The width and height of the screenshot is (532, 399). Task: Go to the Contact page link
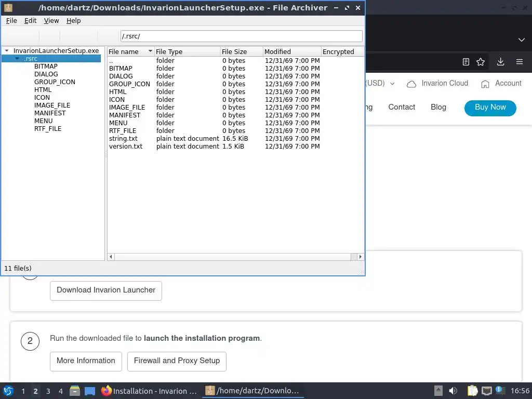(x=402, y=107)
